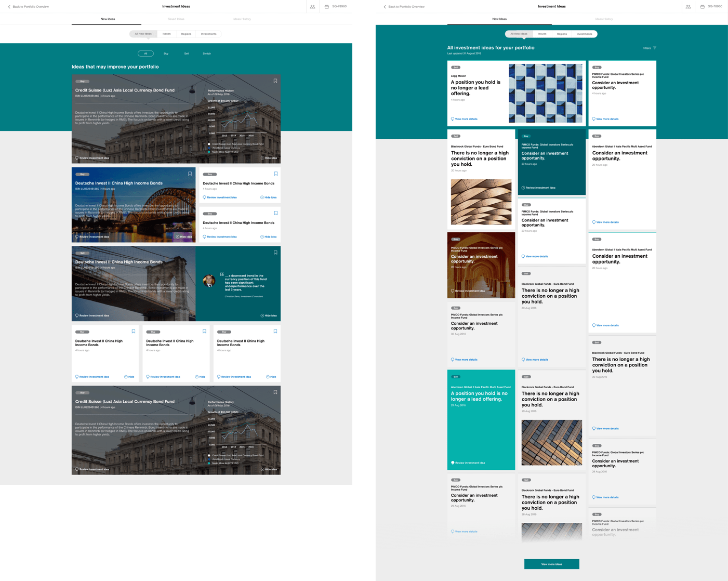Select All New Ideas segment on right screen
The height and width of the screenshot is (581, 728).
(519, 34)
